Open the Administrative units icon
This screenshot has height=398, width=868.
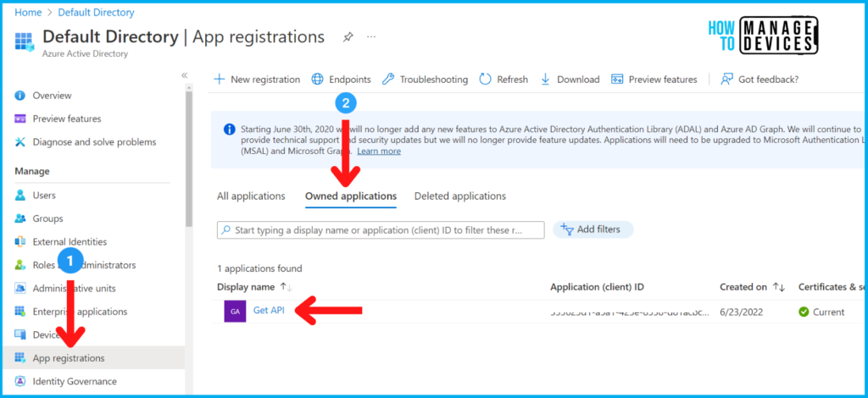(20, 288)
